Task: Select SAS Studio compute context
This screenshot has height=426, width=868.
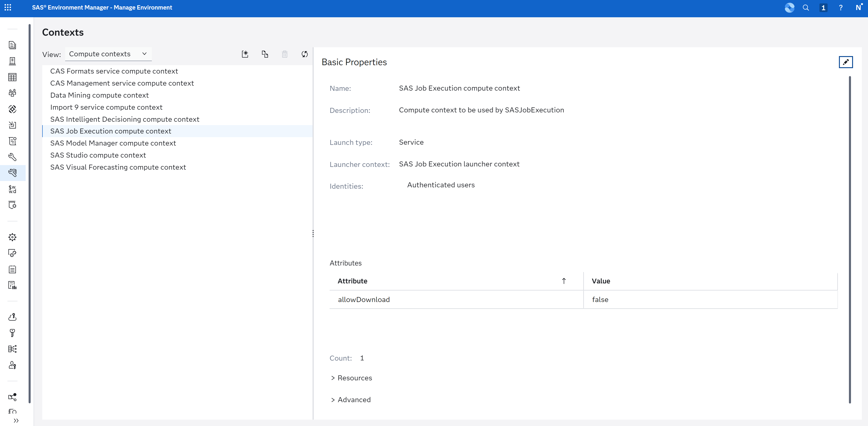Action: (178, 155)
